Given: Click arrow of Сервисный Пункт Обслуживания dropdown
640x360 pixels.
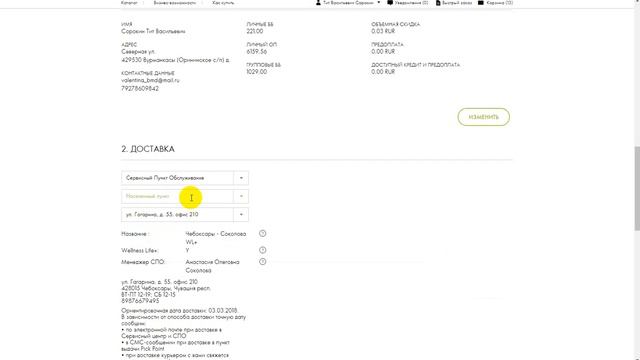Looking at the screenshot, I should (241, 178).
